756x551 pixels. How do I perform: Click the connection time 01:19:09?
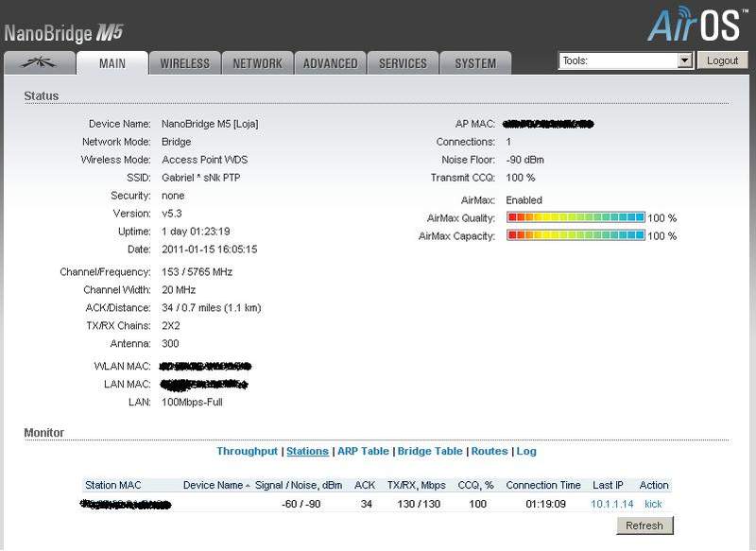pos(546,504)
